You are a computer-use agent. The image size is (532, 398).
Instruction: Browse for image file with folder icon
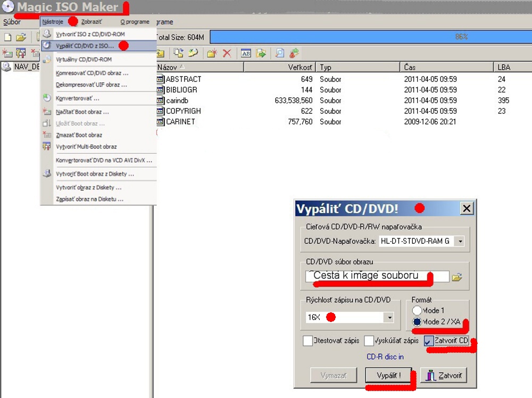pyautogui.click(x=457, y=277)
